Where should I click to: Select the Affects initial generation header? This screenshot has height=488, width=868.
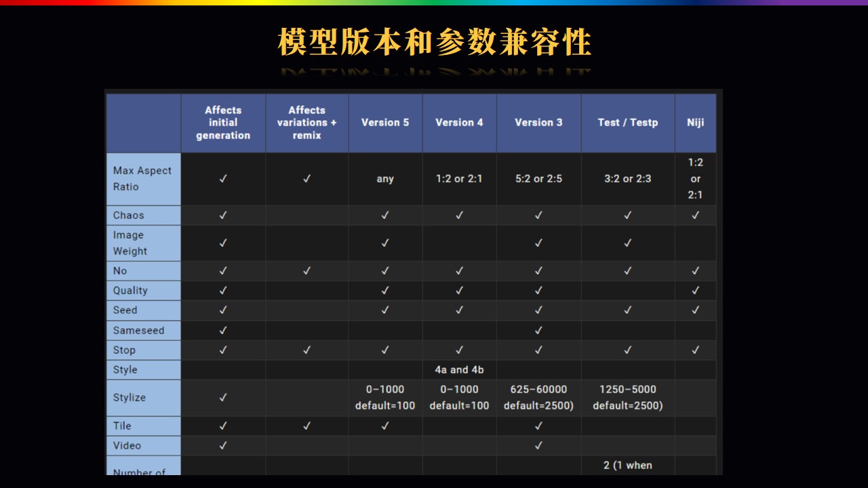pyautogui.click(x=223, y=123)
